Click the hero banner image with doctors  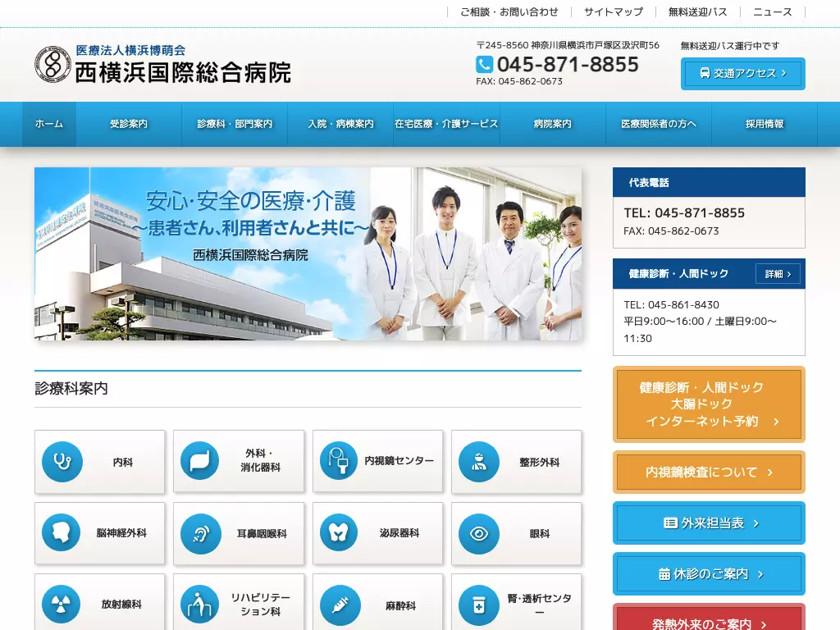coord(308,254)
